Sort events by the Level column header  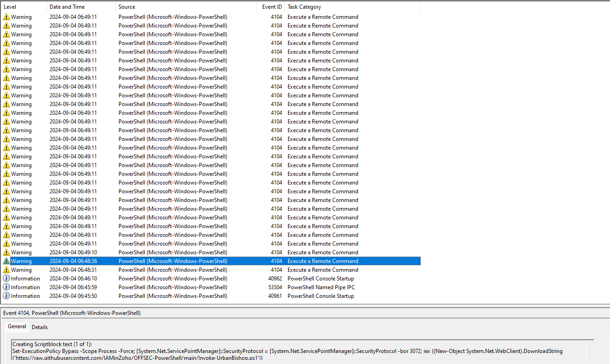pyautogui.click(x=23, y=7)
